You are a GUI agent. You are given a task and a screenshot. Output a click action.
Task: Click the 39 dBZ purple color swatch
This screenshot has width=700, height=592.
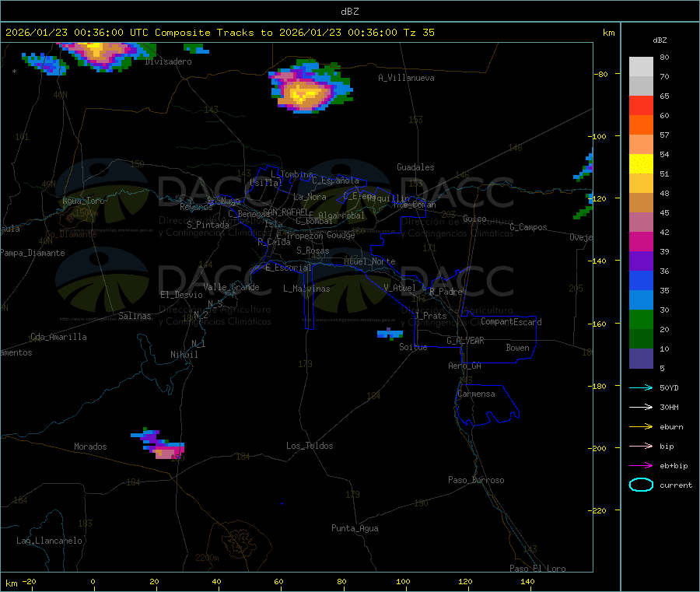(x=641, y=261)
